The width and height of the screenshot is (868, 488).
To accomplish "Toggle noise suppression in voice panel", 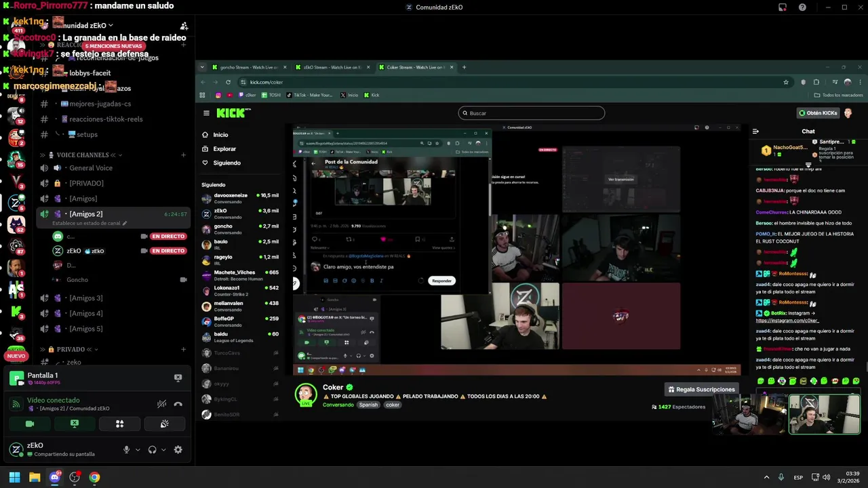I will click(x=161, y=404).
